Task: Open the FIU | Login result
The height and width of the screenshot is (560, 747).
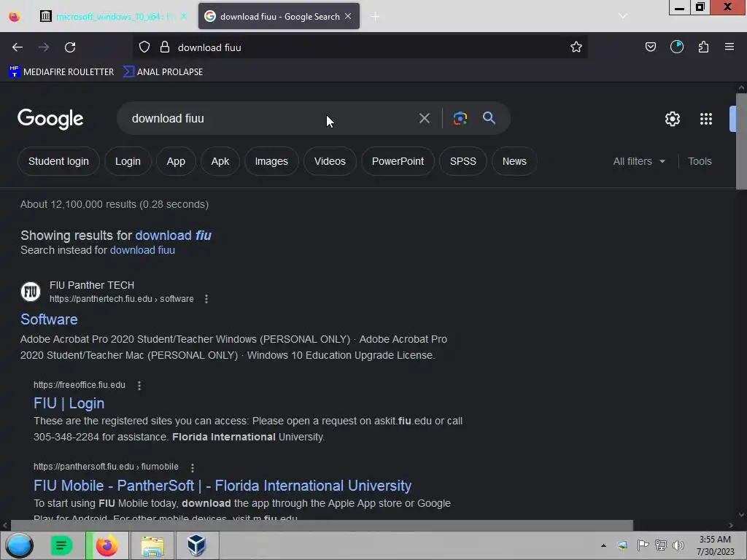Action: (69, 403)
